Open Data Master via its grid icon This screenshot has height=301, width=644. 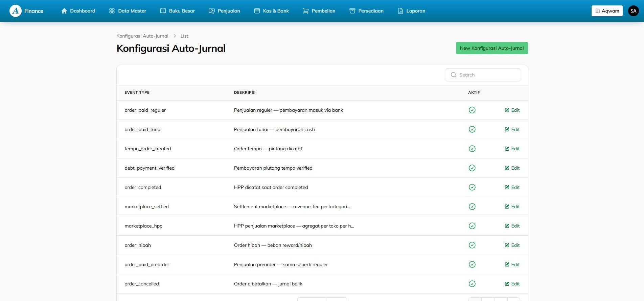tap(112, 11)
